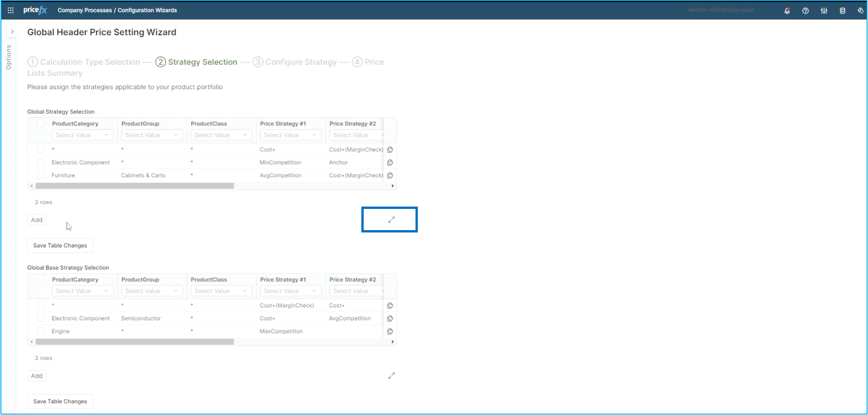
Task: Open the sliders settings icon in header
Action: click(x=824, y=11)
